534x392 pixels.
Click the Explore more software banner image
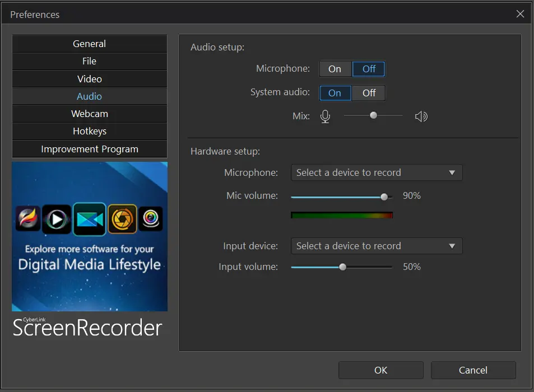coord(89,263)
